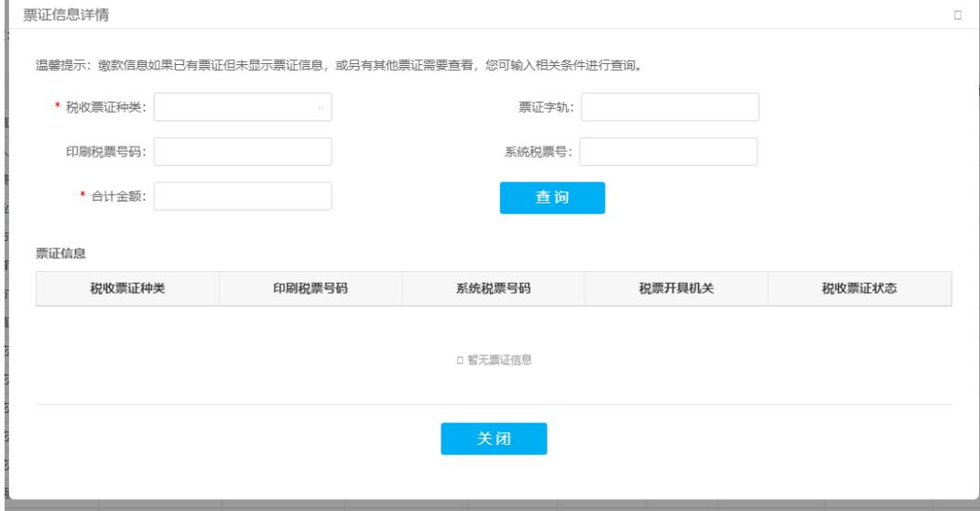Select the 税票开具机关 column header

click(676, 288)
